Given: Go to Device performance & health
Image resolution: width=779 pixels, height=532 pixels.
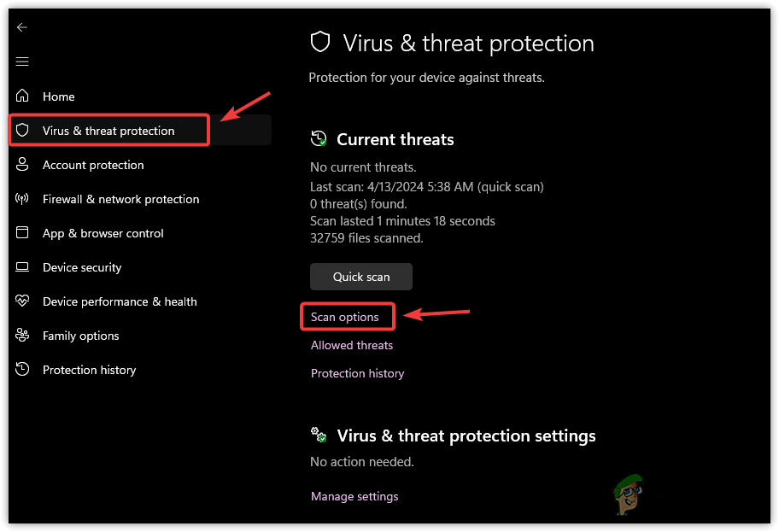Looking at the screenshot, I should [x=120, y=301].
